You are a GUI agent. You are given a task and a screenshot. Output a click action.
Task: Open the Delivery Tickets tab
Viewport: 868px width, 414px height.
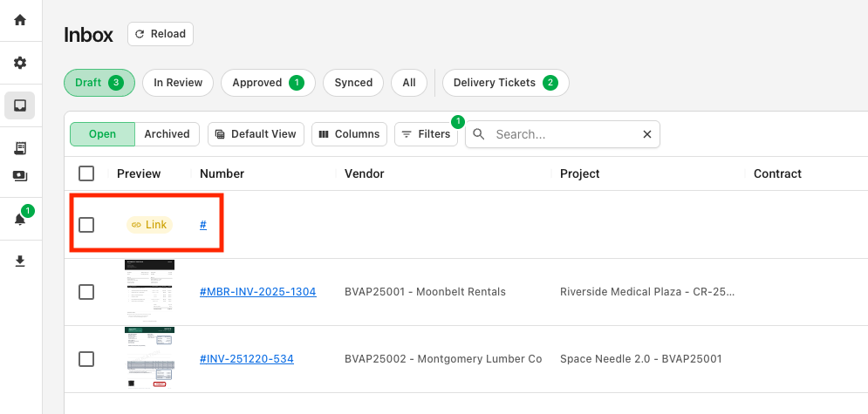coord(505,83)
